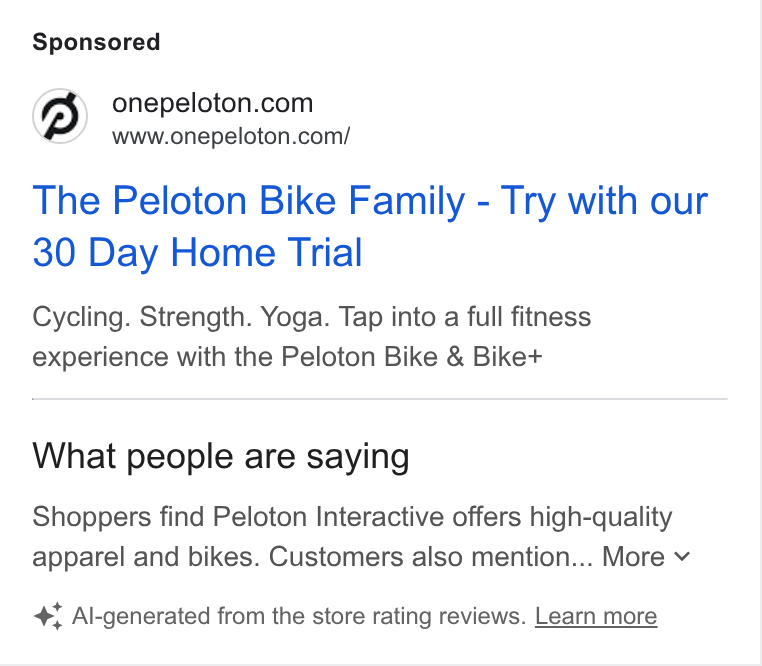Open the Learn more link
The height and width of the screenshot is (666, 762).
(596, 616)
